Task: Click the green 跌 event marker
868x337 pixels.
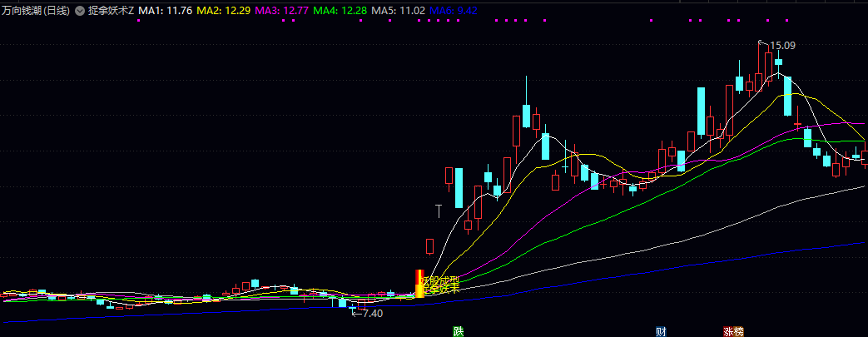Action: [458, 331]
